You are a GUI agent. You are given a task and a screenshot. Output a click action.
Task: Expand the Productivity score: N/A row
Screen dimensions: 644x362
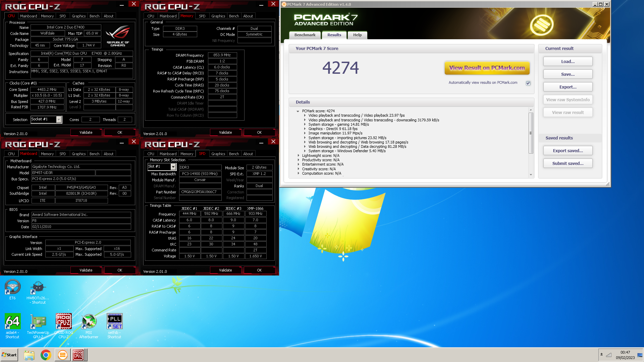coord(299,160)
